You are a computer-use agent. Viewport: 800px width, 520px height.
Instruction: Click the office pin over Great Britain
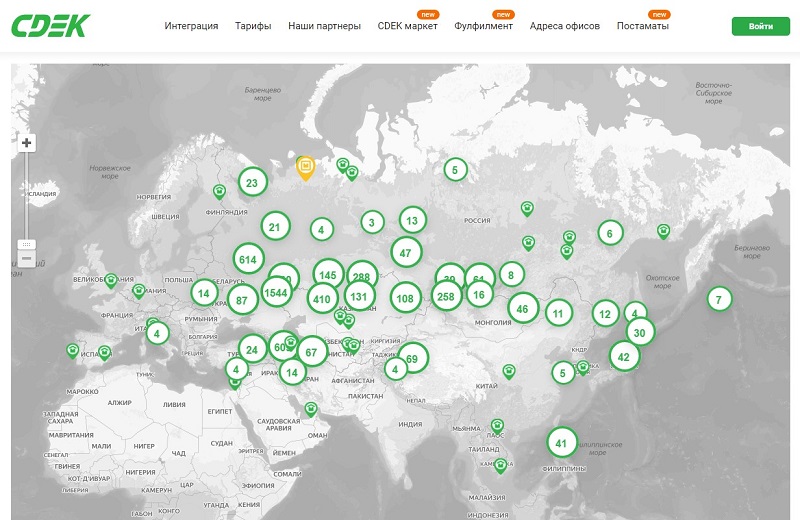111,281
